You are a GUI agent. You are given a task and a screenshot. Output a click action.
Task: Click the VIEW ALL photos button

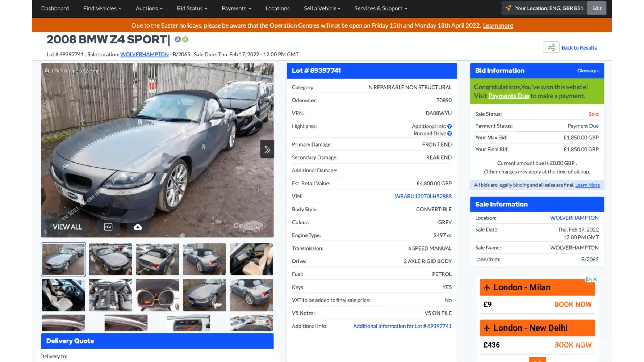coord(67,227)
